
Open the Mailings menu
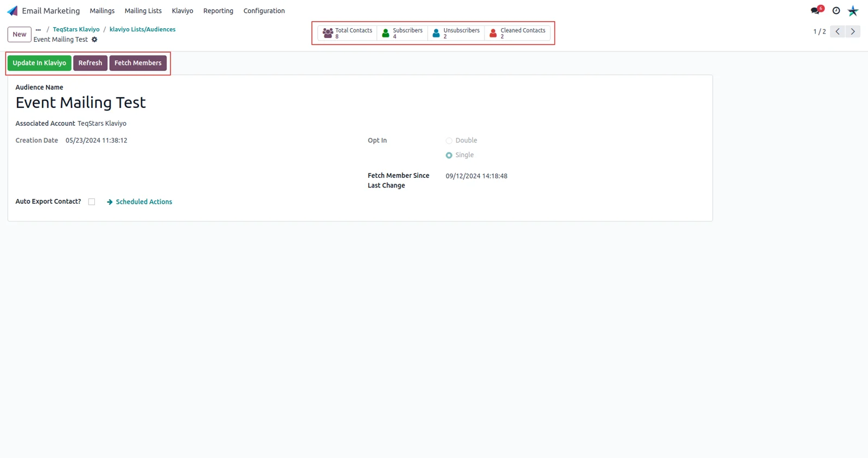click(102, 11)
